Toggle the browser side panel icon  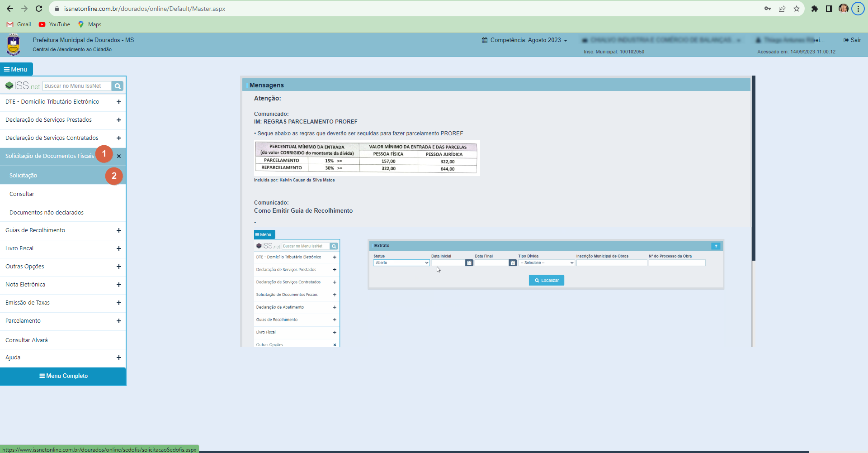[x=829, y=9]
